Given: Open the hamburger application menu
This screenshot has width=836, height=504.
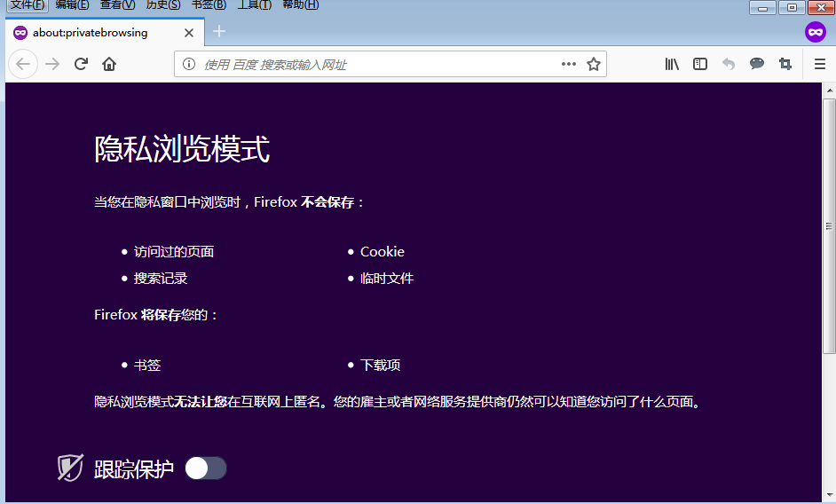Looking at the screenshot, I should (x=820, y=64).
